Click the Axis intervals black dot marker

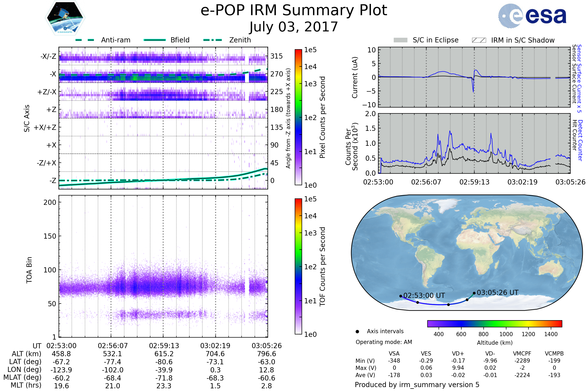(x=357, y=331)
